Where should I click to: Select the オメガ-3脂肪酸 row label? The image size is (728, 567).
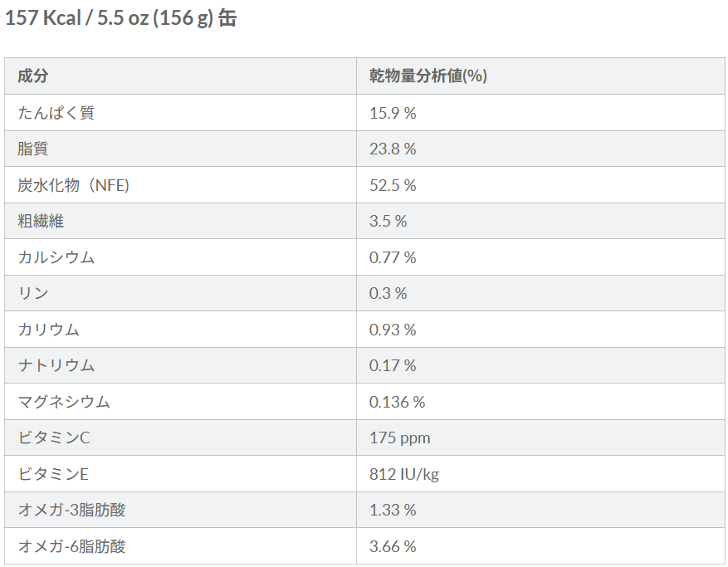pos(72,510)
